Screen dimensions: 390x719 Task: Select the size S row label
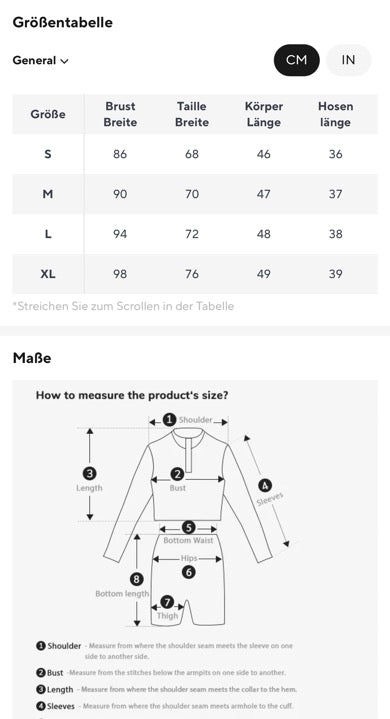pos(48,154)
